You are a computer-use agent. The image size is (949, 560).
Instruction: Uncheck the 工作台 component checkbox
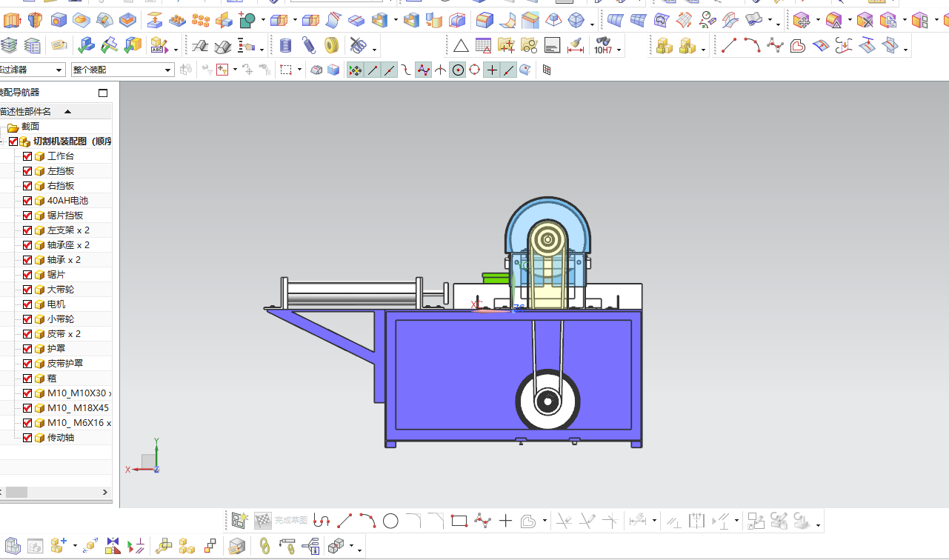[27, 156]
